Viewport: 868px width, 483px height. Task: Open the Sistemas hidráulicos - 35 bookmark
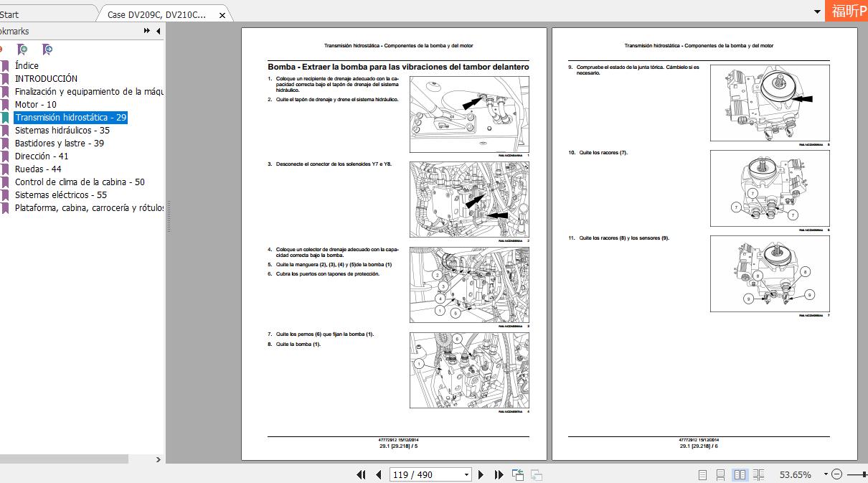coord(62,131)
